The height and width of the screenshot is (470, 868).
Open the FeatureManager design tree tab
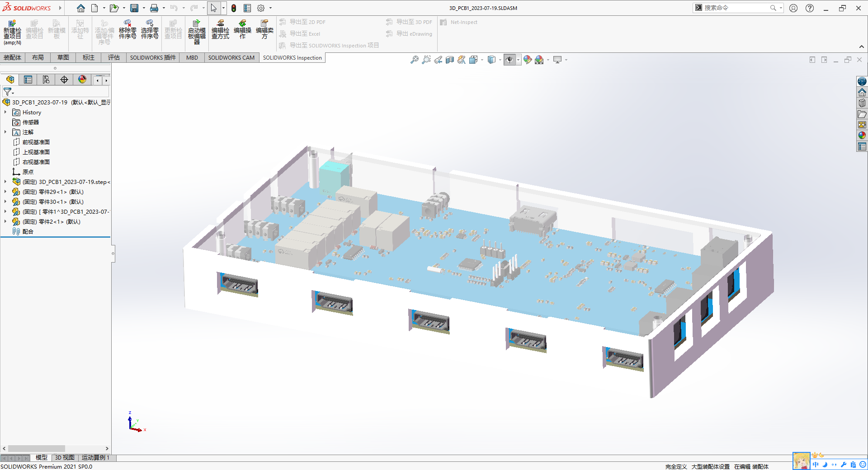[10, 80]
